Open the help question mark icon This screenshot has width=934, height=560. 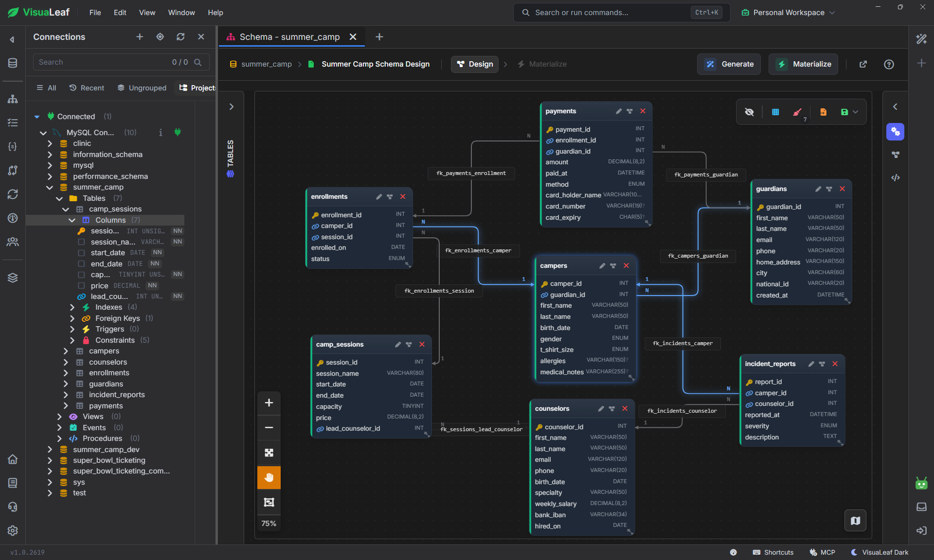[889, 64]
